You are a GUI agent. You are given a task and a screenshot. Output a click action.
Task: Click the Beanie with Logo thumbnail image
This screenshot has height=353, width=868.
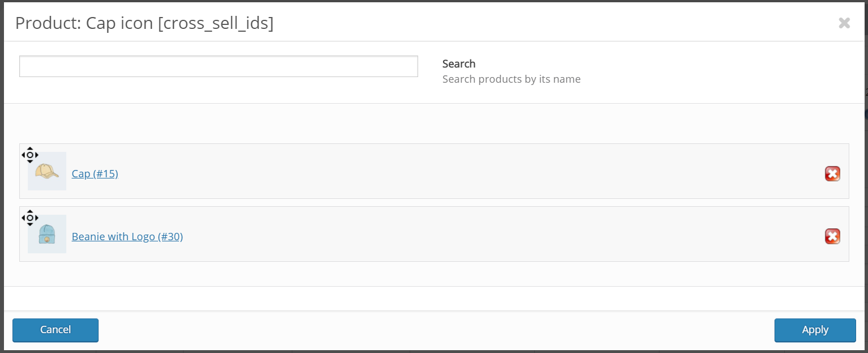click(x=47, y=235)
